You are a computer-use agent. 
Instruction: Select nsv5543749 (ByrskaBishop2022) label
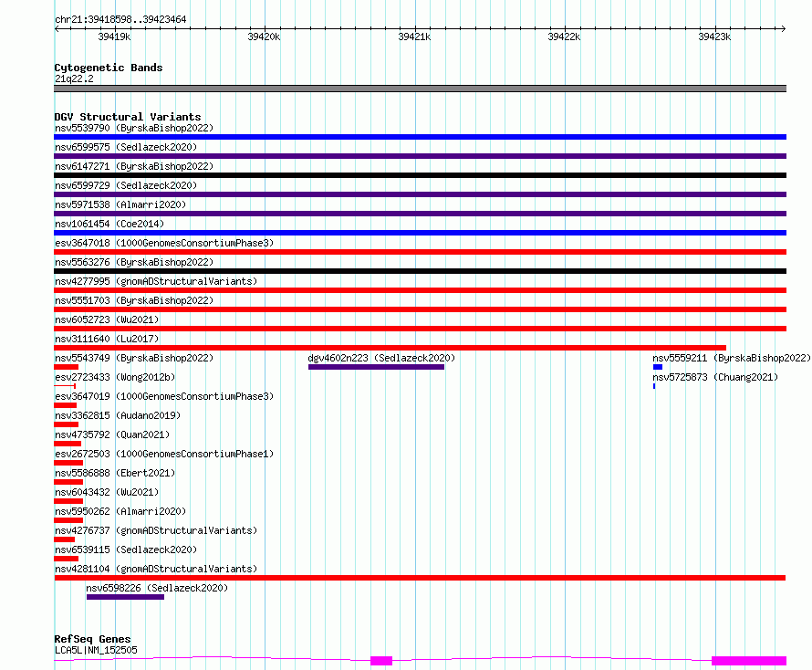134,358
